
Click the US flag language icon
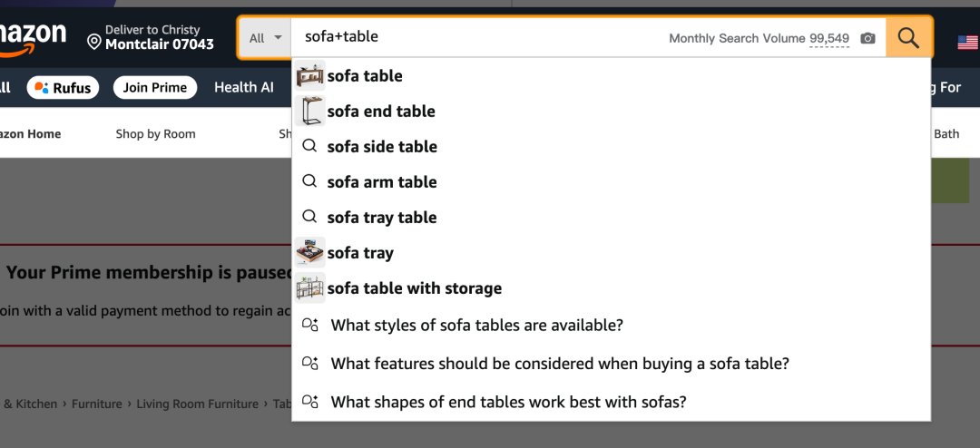click(x=967, y=42)
